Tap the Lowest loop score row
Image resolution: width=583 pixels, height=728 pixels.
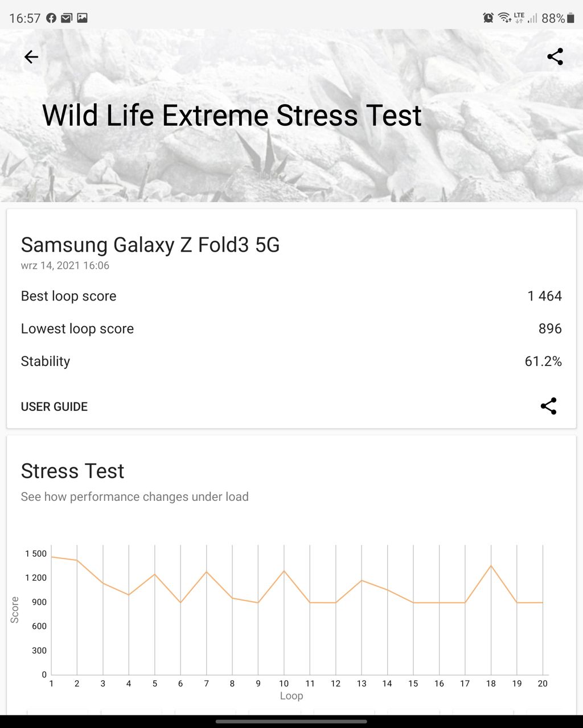[x=291, y=328]
